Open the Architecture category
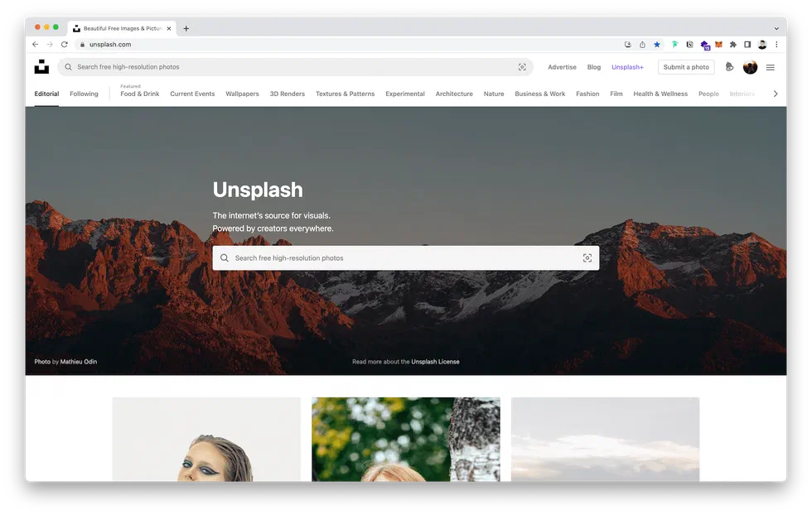812x515 pixels. [454, 94]
